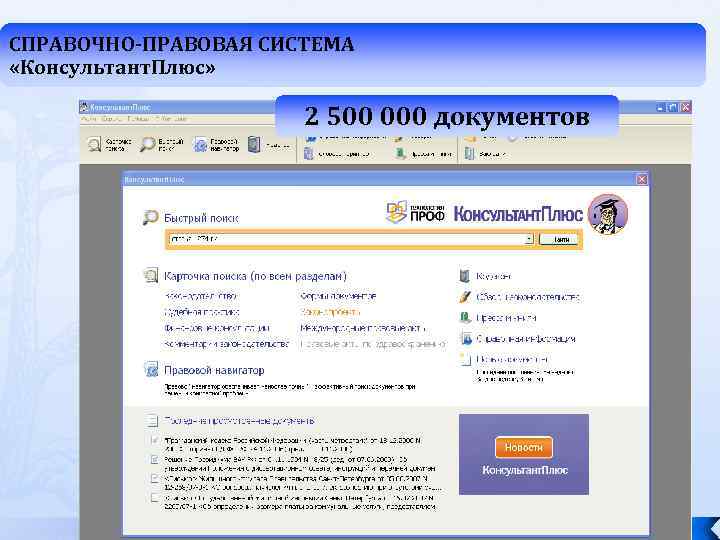Open the last document in recent list
This screenshot has height=540, width=720.
pyautogui.click(x=300, y=502)
